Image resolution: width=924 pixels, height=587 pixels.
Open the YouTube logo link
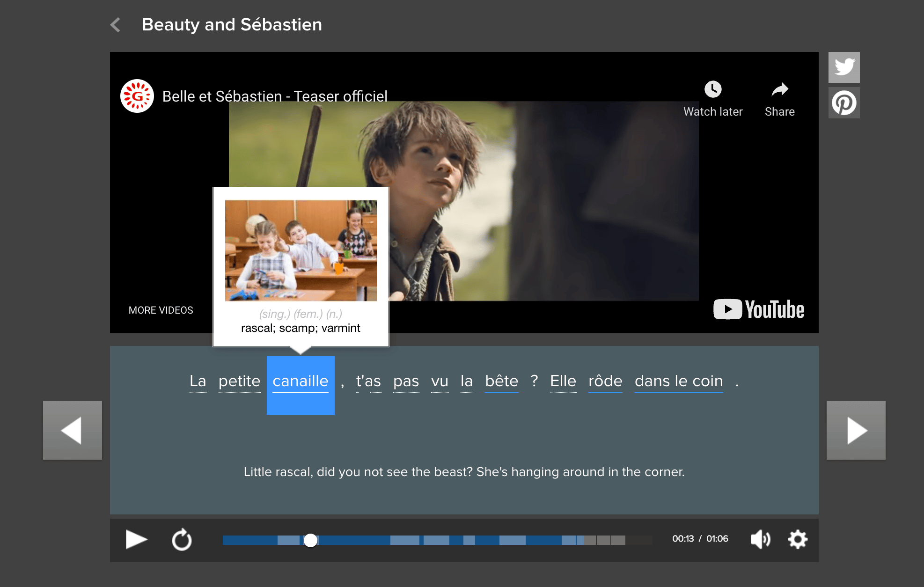click(759, 309)
